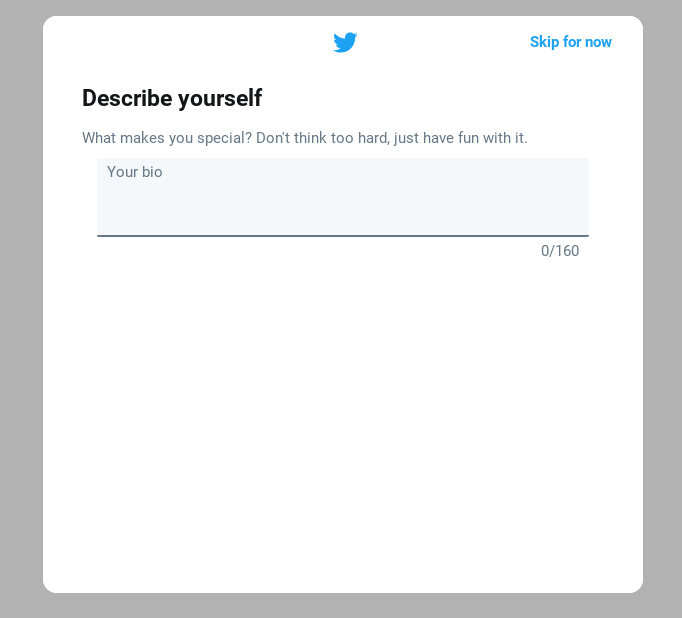Click the word 'yourself' in the title
The height and width of the screenshot is (618, 682).
[x=220, y=98]
